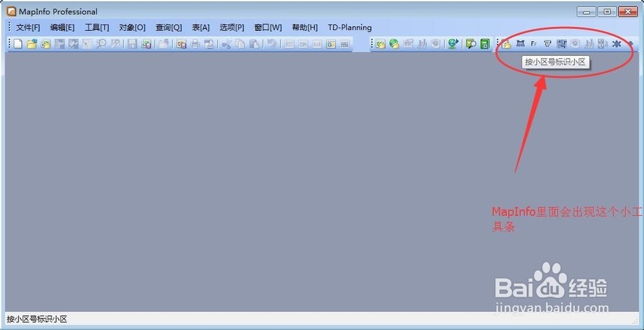Image resolution: width=644 pixels, height=330 pixels.
Task: Open the 帮助[H] menu
Action: 305,28
